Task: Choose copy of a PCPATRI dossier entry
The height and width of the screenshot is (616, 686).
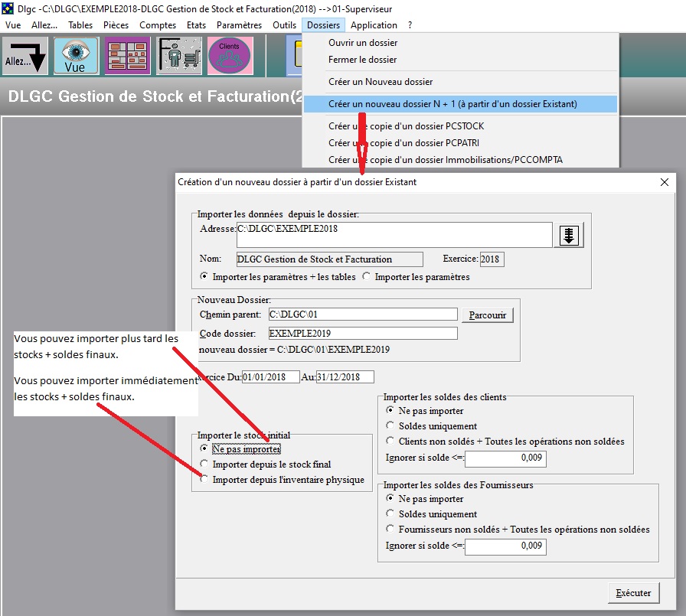Action: (460, 143)
